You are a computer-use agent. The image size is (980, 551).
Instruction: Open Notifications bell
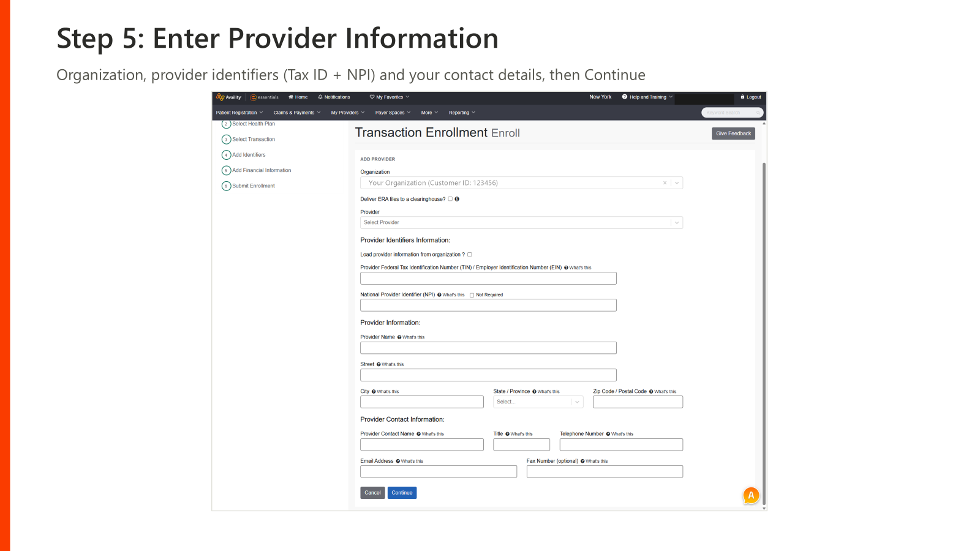pyautogui.click(x=334, y=97)
